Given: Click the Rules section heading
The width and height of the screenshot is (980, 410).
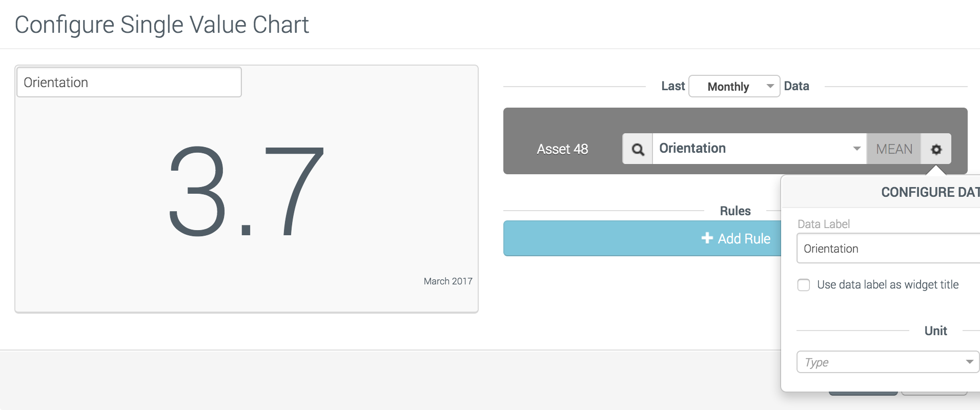Looking at the screenshot, I should [735, 211].
